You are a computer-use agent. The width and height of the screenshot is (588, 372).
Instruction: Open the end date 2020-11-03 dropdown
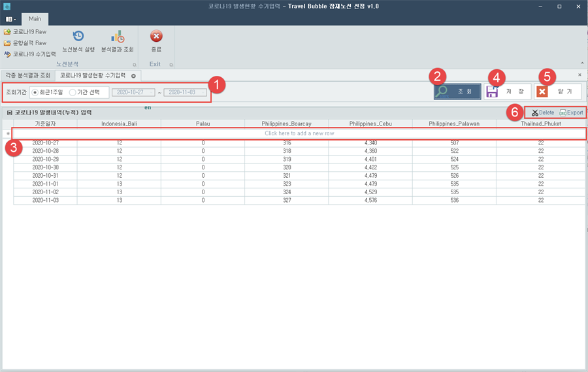[203, 92]
